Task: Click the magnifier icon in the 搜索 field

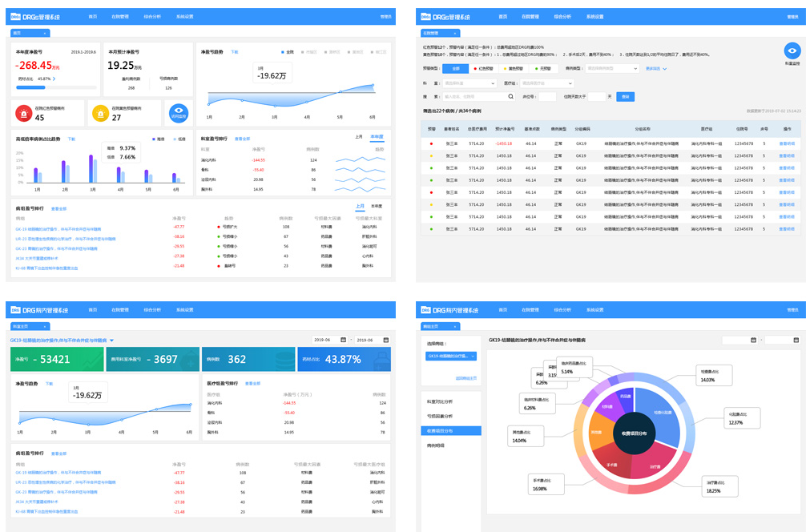Action: pos(510,97)
